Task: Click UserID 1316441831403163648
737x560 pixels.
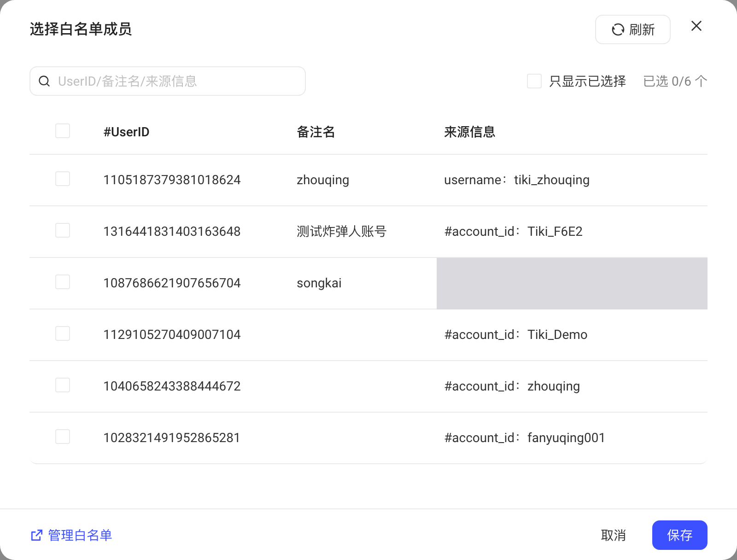Action: [172, 232]
